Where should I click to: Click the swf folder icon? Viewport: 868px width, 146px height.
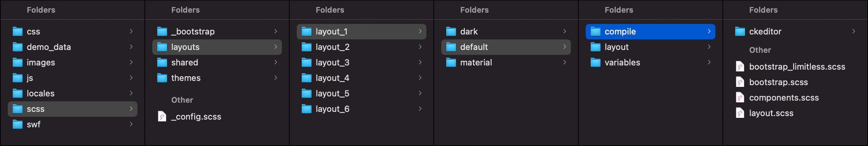[18, 125]
